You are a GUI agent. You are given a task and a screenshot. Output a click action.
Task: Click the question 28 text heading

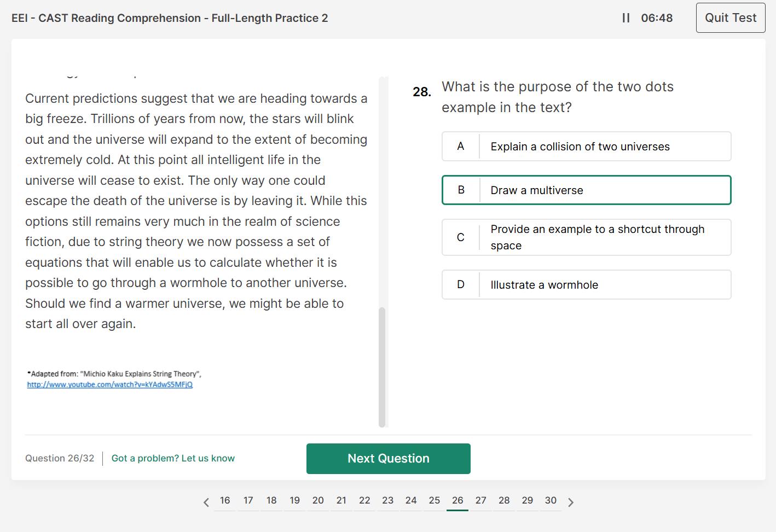558,97
